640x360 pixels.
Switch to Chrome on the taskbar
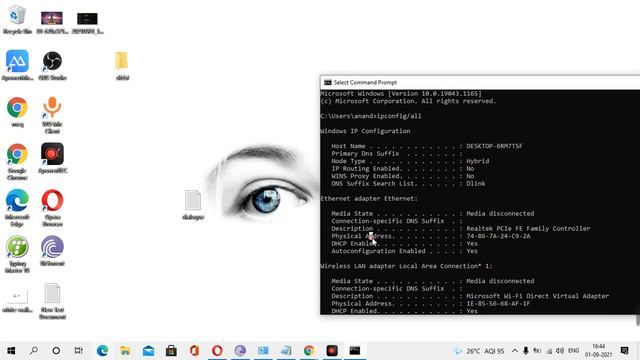coord(309,351)
